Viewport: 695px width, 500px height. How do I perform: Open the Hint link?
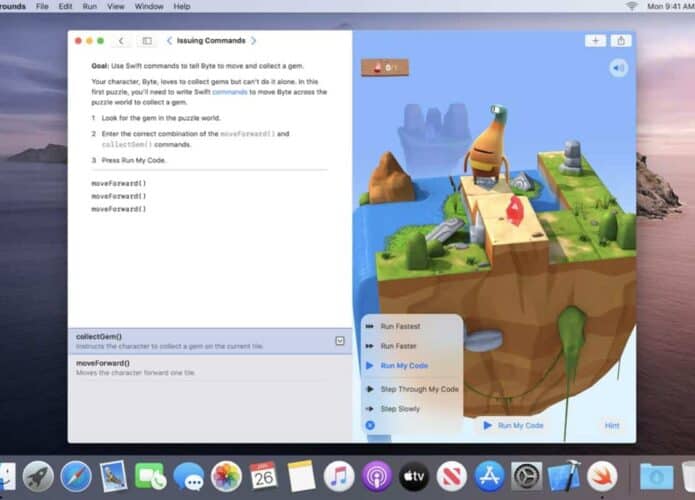(x=612, y=426)
